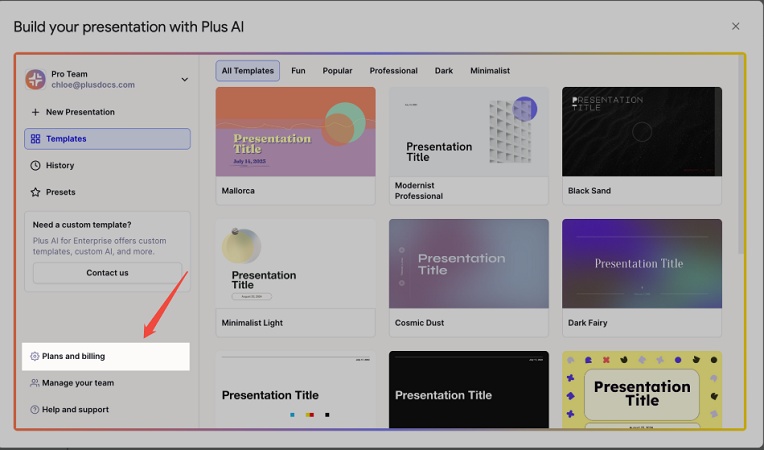Choose the Mallorca template thumbnail
The width and height of the screenshot is (764, 450).
pos(295,131)
